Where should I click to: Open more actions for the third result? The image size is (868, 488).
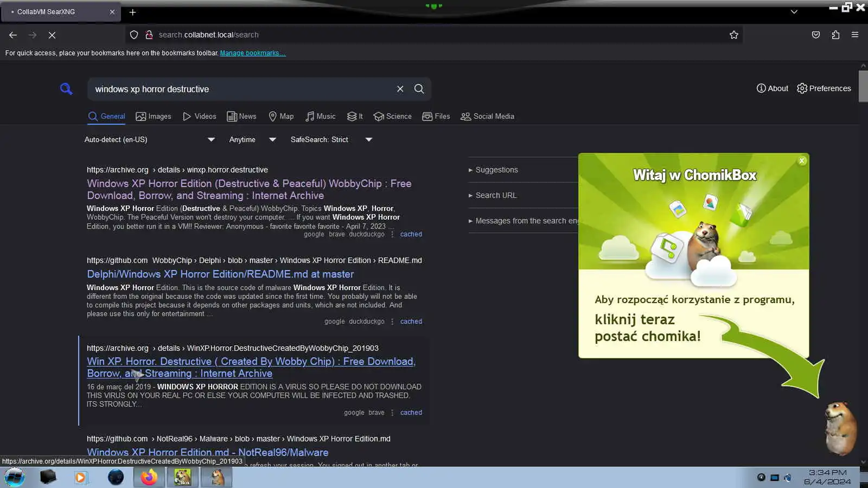(x=392, y=413)
